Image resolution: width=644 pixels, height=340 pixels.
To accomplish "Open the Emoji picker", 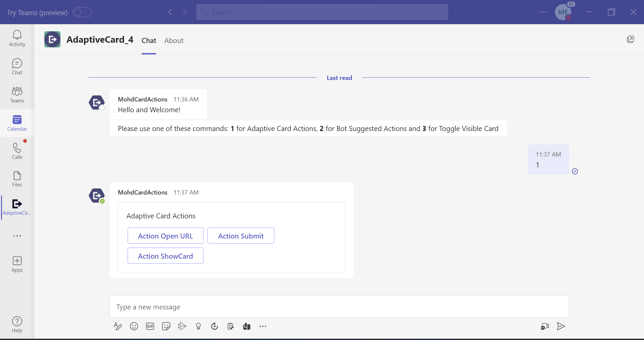I will tap(134, 326).
